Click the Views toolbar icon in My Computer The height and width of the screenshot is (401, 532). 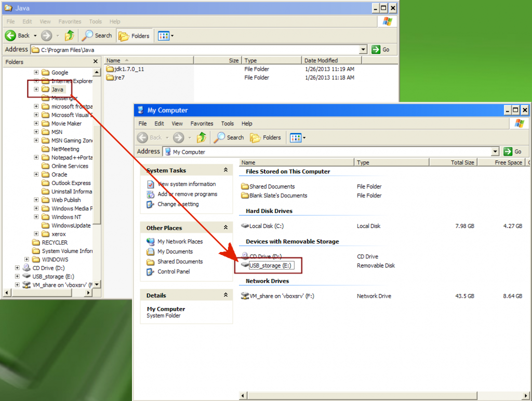click(x=296, y=138)
